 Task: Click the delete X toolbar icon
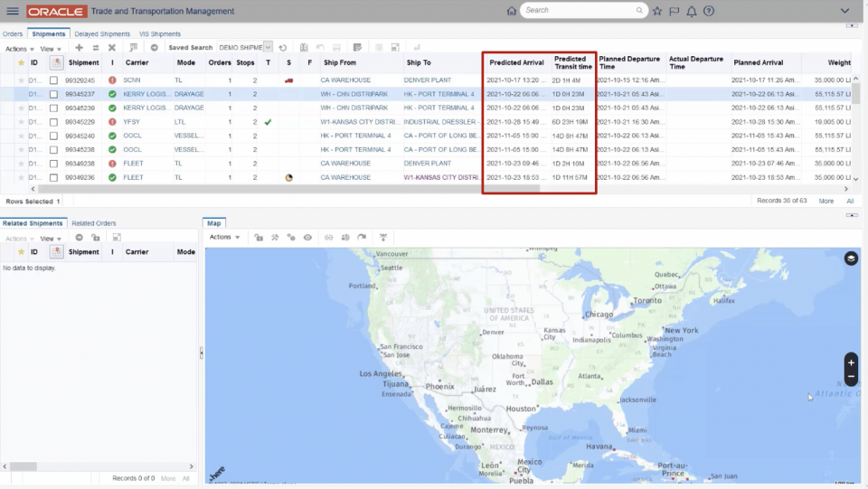click(112, 47)
